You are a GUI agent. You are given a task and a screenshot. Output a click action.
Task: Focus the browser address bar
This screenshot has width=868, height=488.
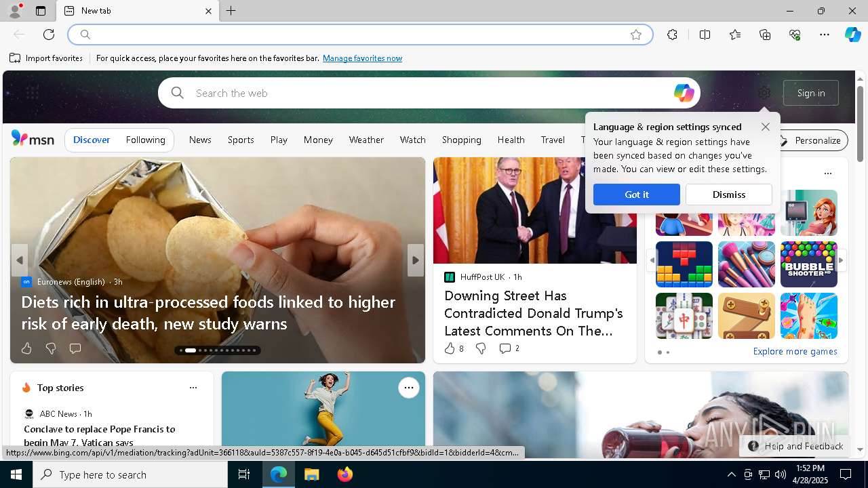[x=360, y=35]
